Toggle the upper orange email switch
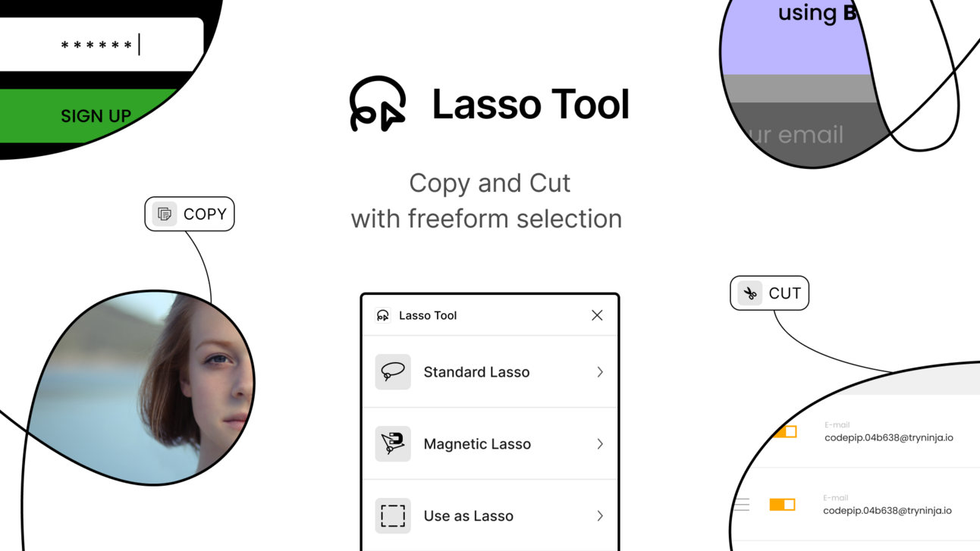Image resolution: width=980 pixels, height=551 pixels. [784, 431]
